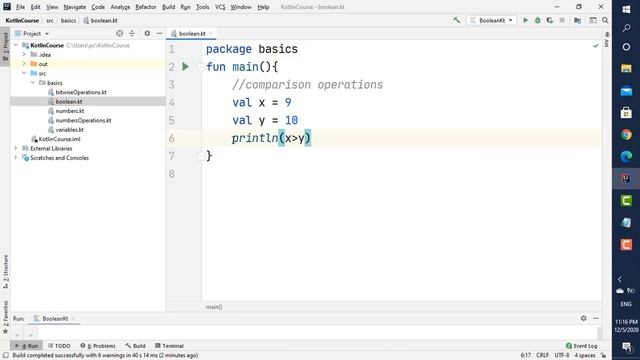The width and height of the screenshot is (640, 360).
Task: Expand External Libraries node
Action: (16, 148)
